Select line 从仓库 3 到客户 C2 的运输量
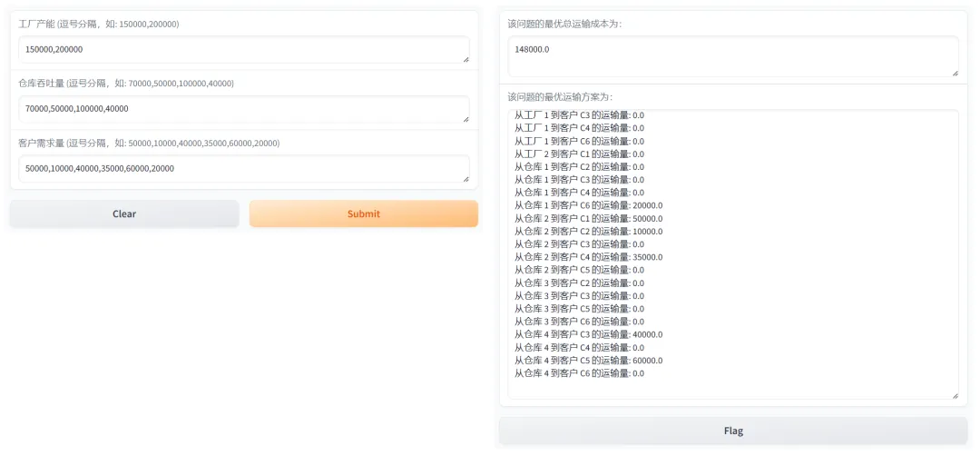Screen dimensions: 980x456 (x=579, y=283)
